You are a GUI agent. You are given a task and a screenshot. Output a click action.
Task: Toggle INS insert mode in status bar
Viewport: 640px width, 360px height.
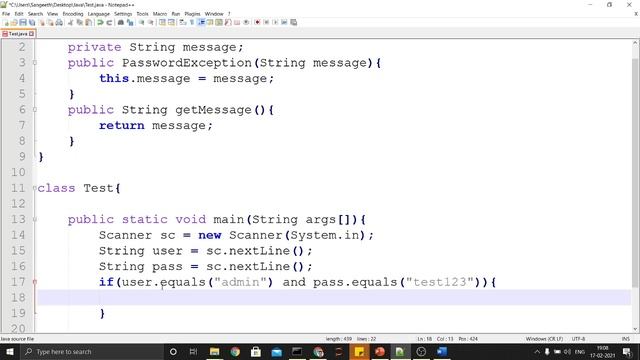pos(625,339)
